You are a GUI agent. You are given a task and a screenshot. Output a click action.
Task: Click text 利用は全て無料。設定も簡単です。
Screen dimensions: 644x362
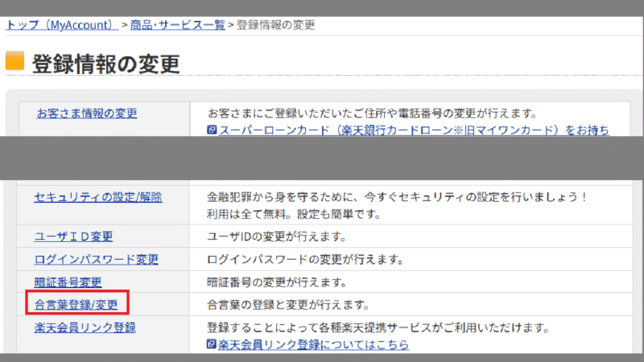(294, 214)
